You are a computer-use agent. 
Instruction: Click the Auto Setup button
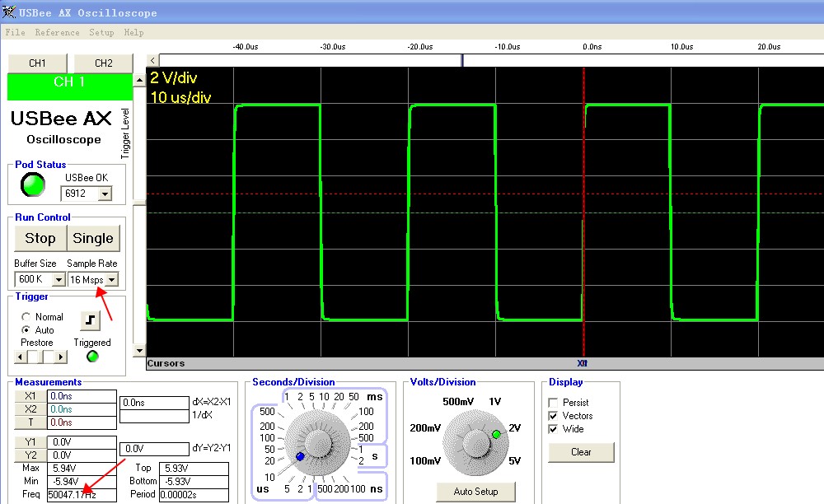[x=475, y=492]
